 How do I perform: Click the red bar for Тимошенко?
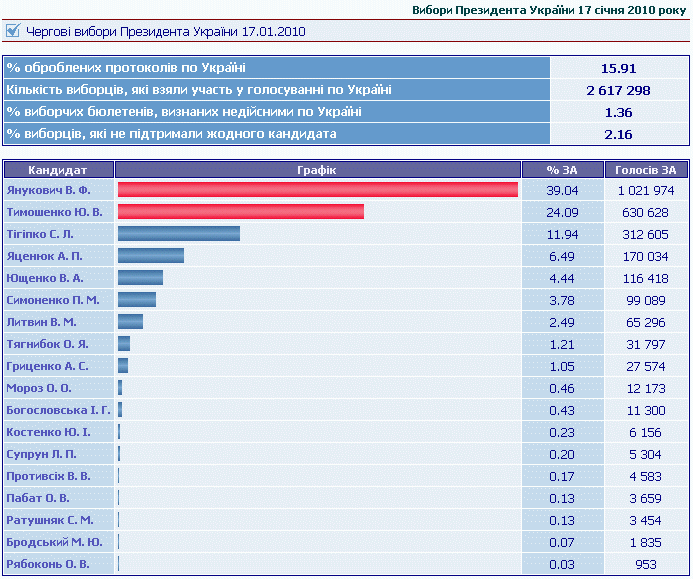[x=240, y=212]
